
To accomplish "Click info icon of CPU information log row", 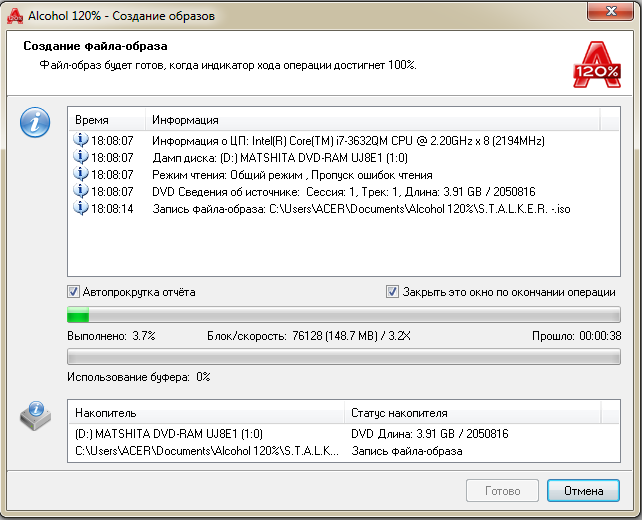I will coord(81,140).
